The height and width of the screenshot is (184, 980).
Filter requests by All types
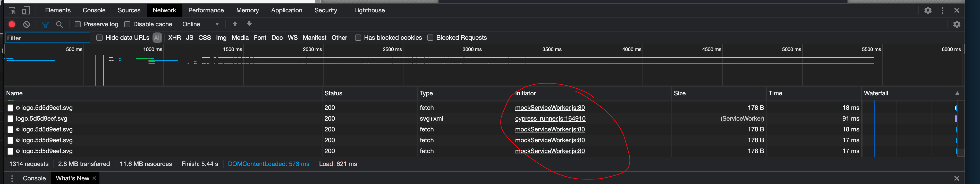point(157,38)
